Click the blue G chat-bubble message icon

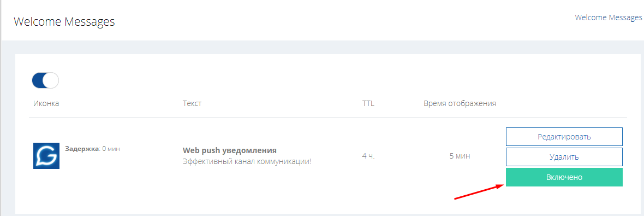point(46,155)
